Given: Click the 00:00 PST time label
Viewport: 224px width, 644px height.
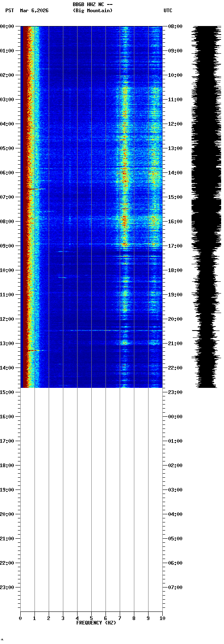Looking at the screenshot, I should tap(7, 26).
